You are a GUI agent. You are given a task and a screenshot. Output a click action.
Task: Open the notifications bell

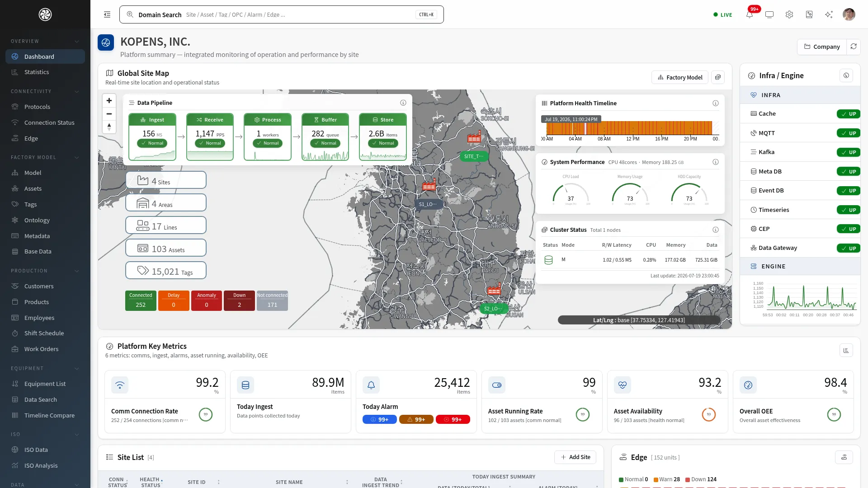tap(750, 14)
